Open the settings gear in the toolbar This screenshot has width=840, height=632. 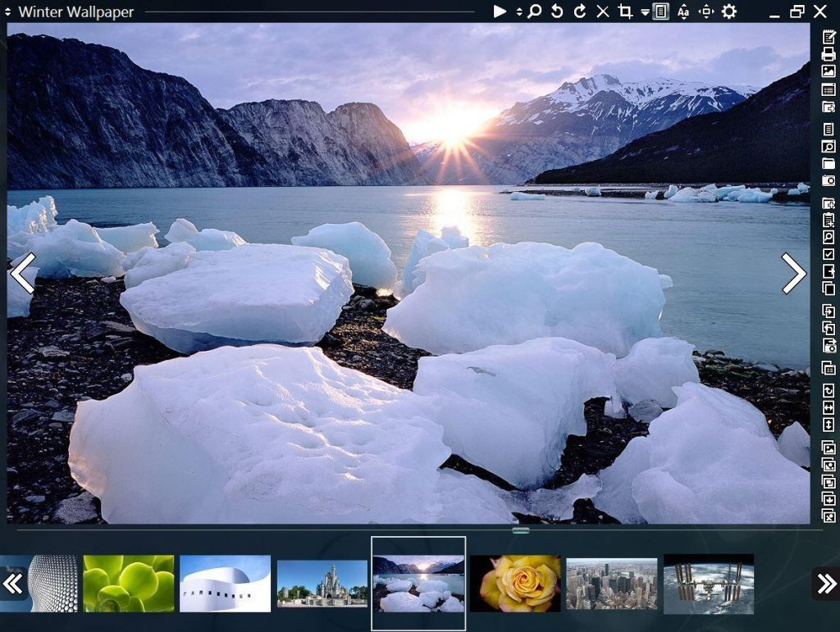pyautogui.click(x=728, y=12)
